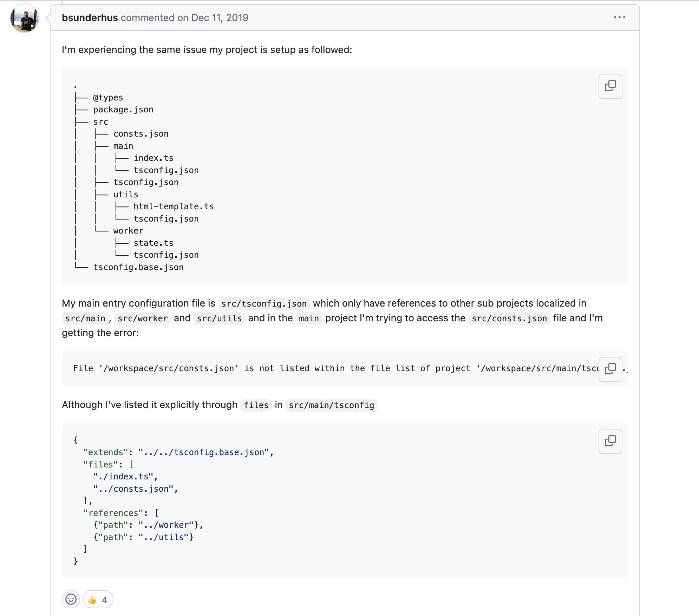Image resolution: width=699 pixels, height=616 pixels.
Task: Open bsunderhus profile via username link
Action: pos(90,18)
